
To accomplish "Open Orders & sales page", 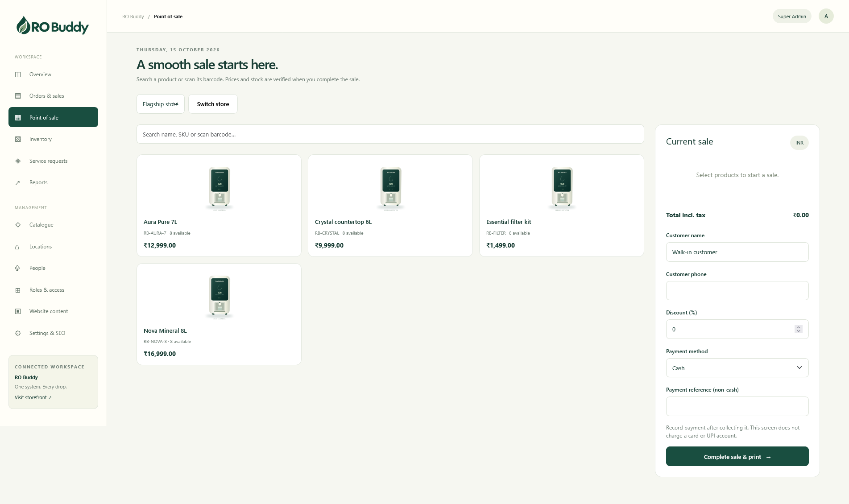I will click(53, 96).
